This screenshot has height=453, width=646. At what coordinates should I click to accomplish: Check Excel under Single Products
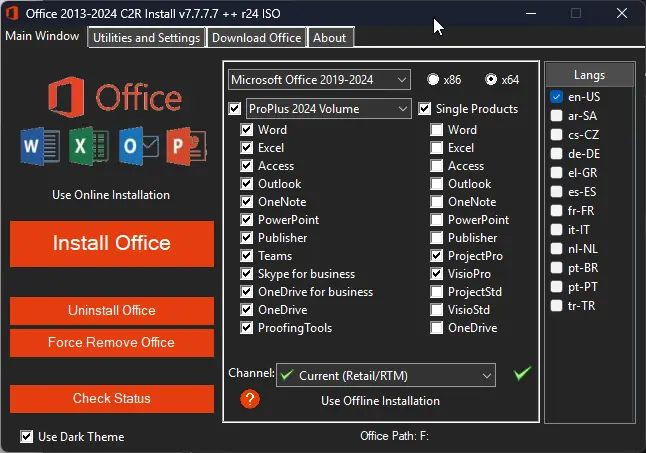point(436,148)
